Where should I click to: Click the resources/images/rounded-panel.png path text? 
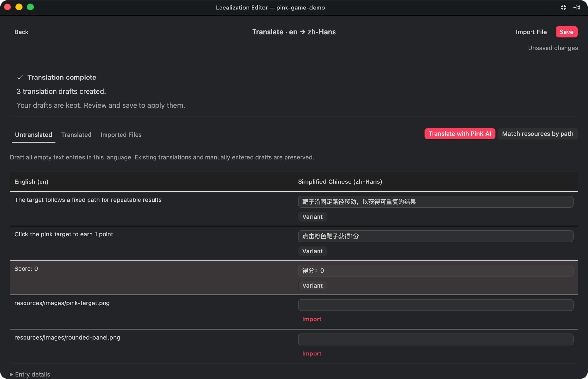pos(67,337)
